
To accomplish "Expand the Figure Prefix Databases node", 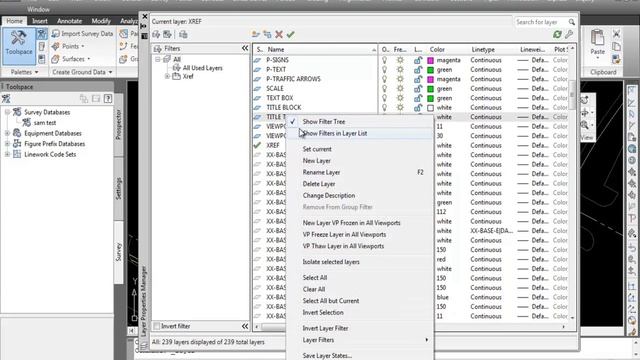I will pos(7,144).
